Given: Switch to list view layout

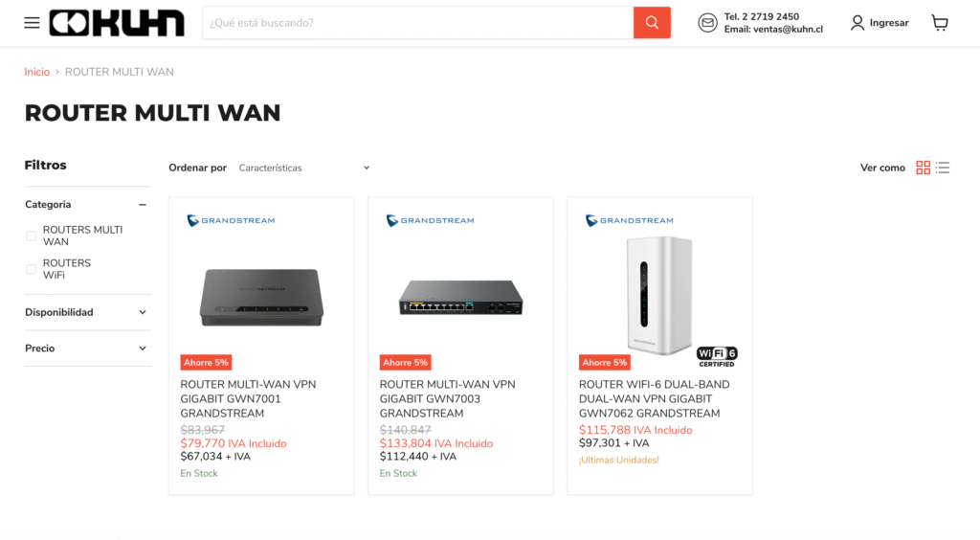Looking at the screenshot, I should 943,168.
